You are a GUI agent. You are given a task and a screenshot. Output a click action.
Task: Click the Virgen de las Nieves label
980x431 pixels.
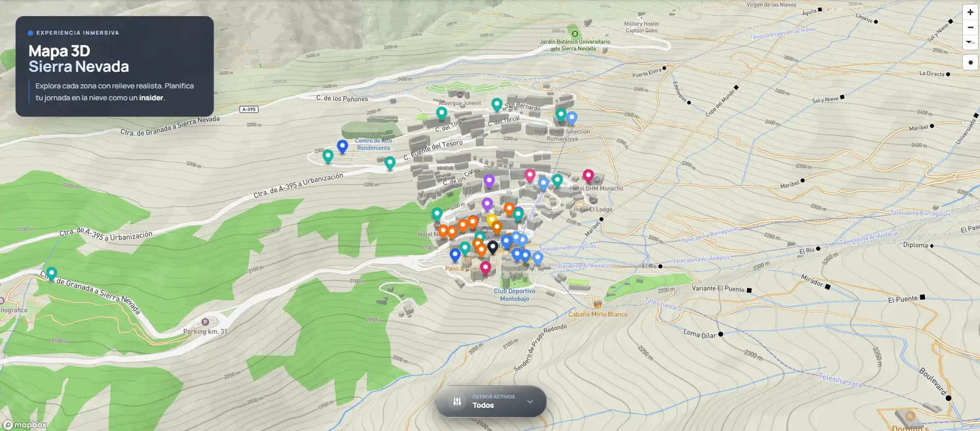[771, 5]
